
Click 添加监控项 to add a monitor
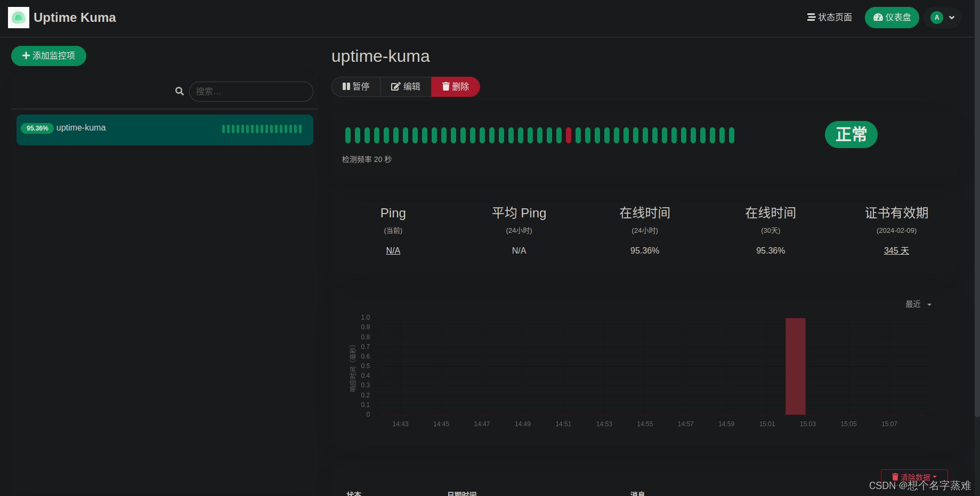click(x=48, y=56)
